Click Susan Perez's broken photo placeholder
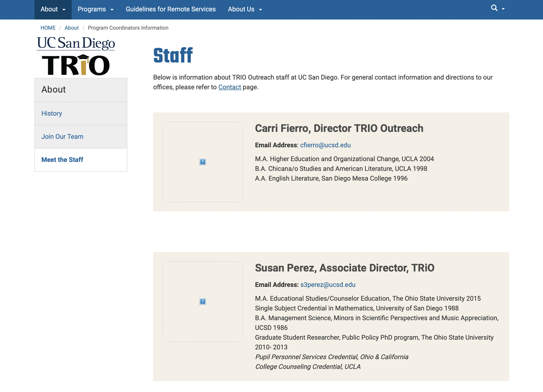This screenshot has height=392, width=543. [203, 301]
